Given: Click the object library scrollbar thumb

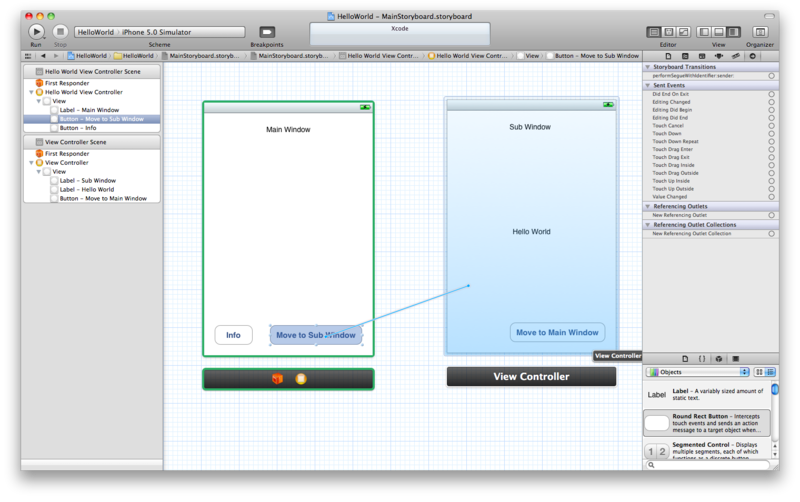Looking at the screenshot, I should click(775, 389).
